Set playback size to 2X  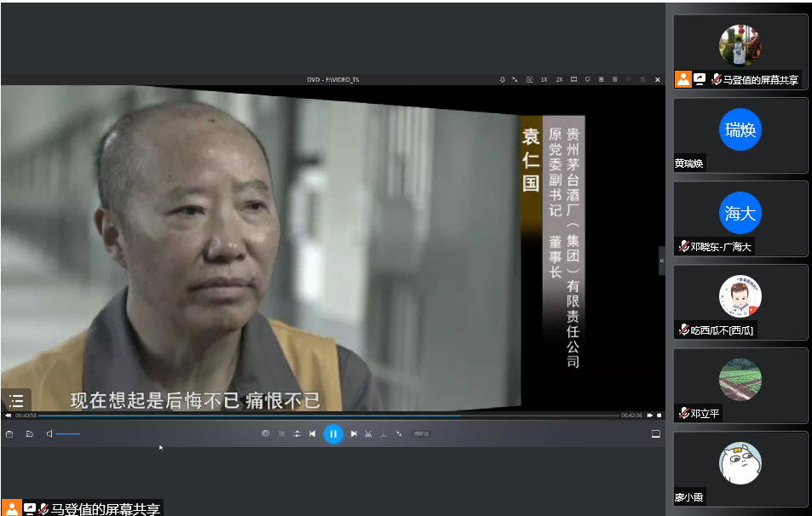(559, 79)
